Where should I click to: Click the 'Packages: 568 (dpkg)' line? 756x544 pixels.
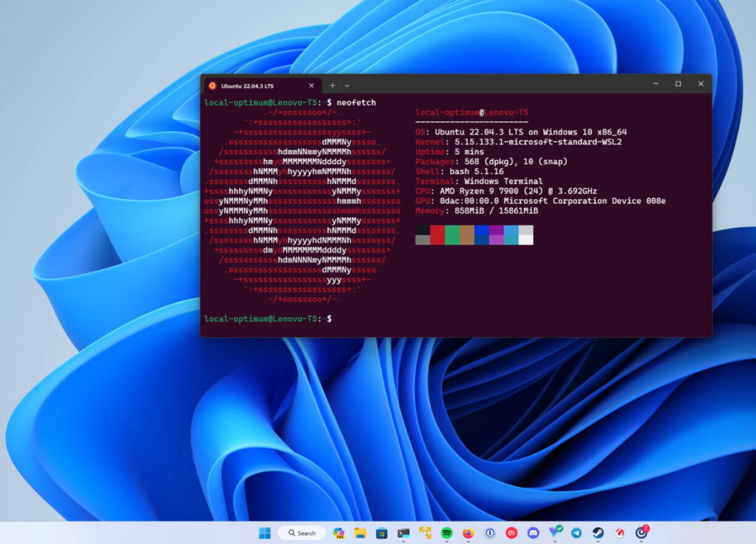tap(492, 162)
